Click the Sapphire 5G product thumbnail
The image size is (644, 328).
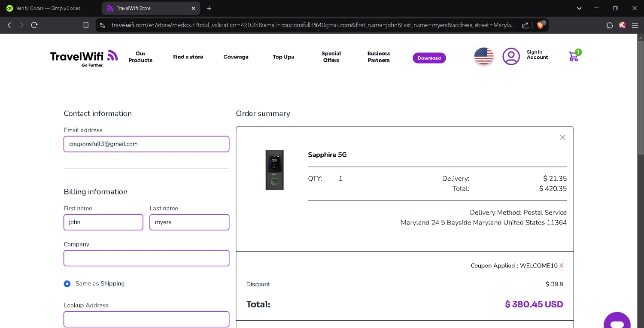(x=274, y=170)
